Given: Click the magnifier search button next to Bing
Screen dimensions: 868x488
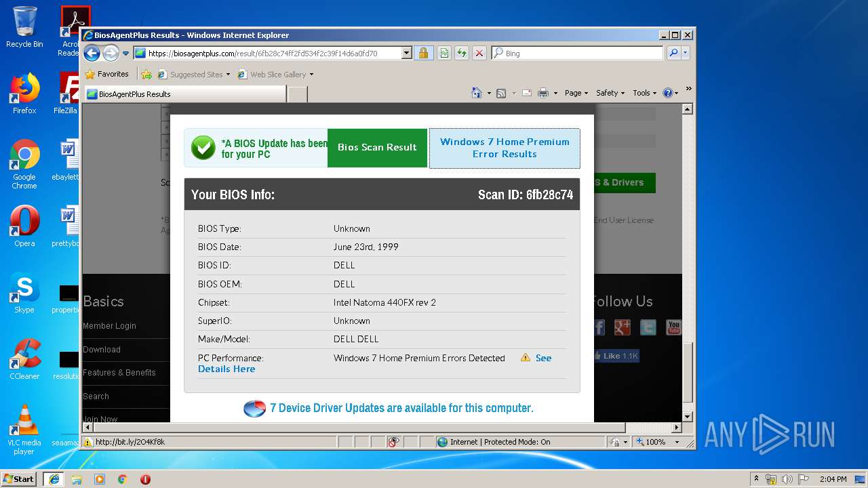Looking at the screenshot, I should [x=673, y=53].
